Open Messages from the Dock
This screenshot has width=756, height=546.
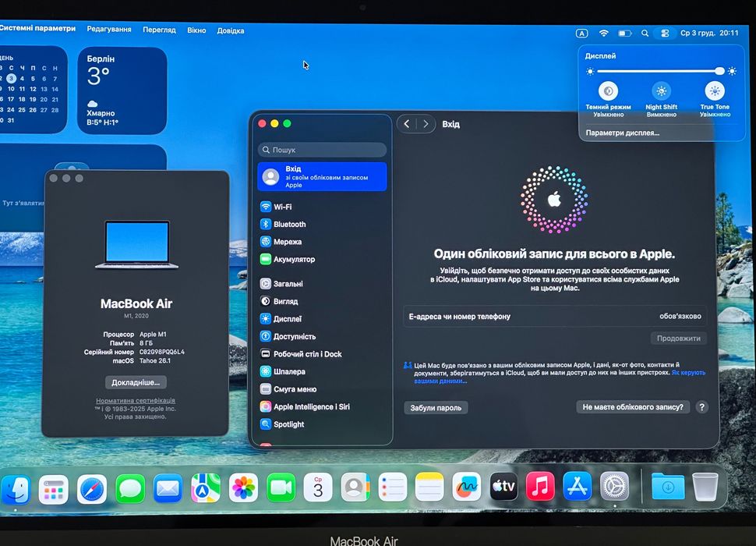point(129,488)
